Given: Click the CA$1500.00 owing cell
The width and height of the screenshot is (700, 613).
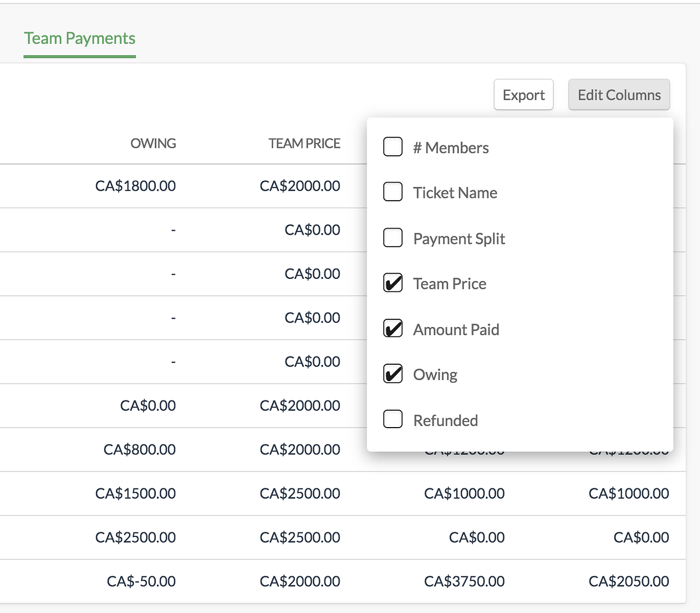Looking at the screenshot, I should click(136, 493).
